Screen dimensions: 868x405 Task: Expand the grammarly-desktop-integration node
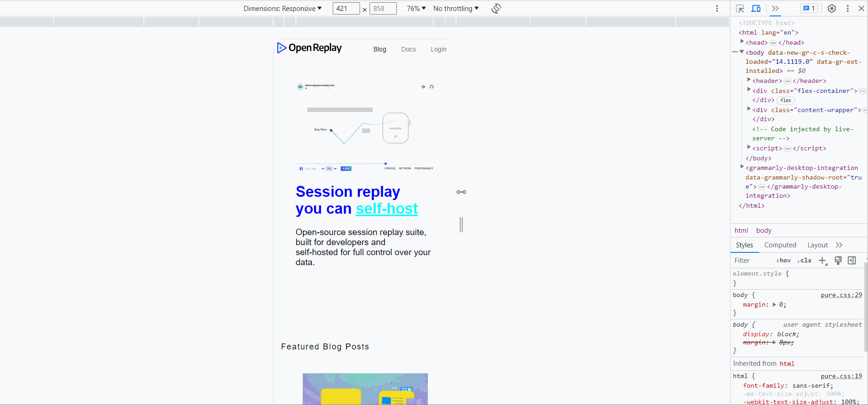[742, 167]
